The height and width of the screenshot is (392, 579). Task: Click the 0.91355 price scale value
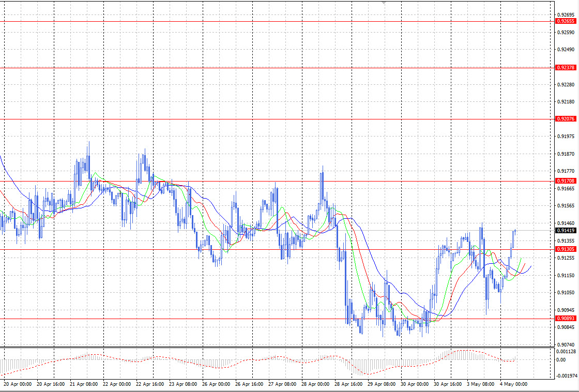point(566,240)
